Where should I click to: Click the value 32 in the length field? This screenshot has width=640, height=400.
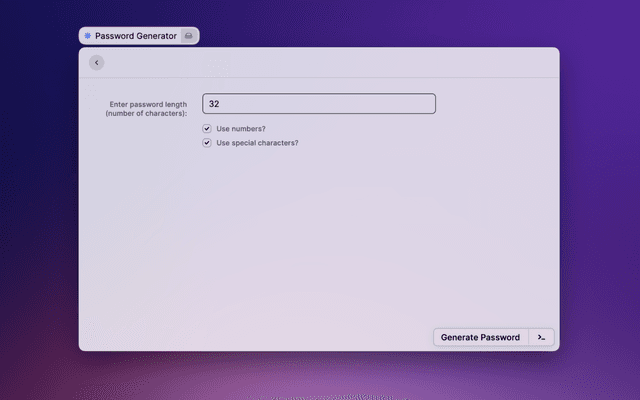(214, 104)
